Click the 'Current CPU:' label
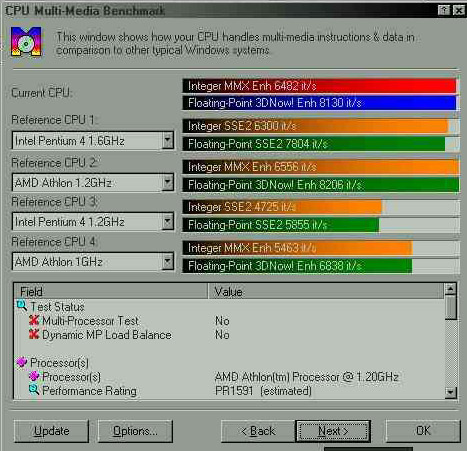The width and height of the screenshot is (467, 451). tap(41, 93)
